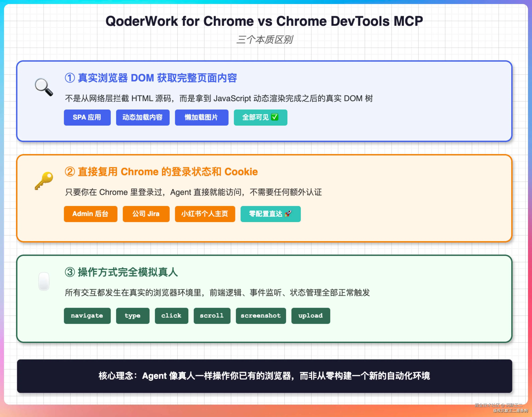The height and width of the screenshot is (417, 532).
Task: Click the golden key icon in card ②
Action: (x=44, y=181)
